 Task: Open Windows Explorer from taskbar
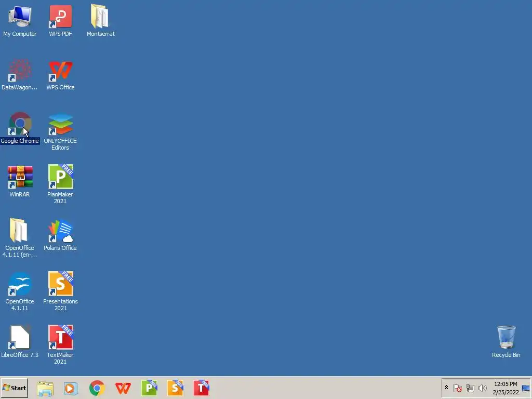pyautogui.click(x=45, y=388)
